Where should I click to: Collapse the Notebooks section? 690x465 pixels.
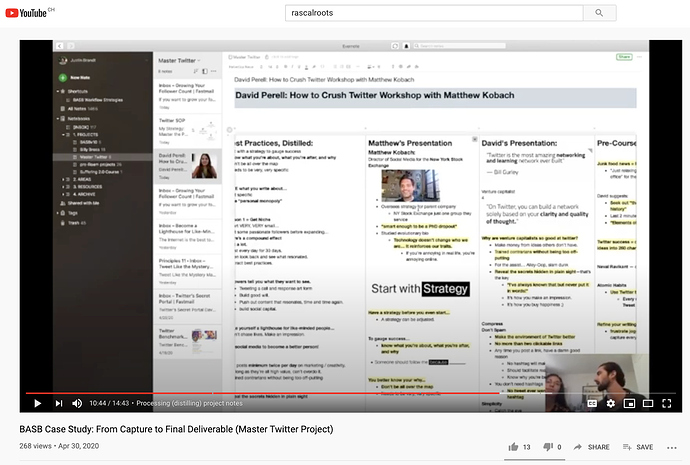[58, 118]
